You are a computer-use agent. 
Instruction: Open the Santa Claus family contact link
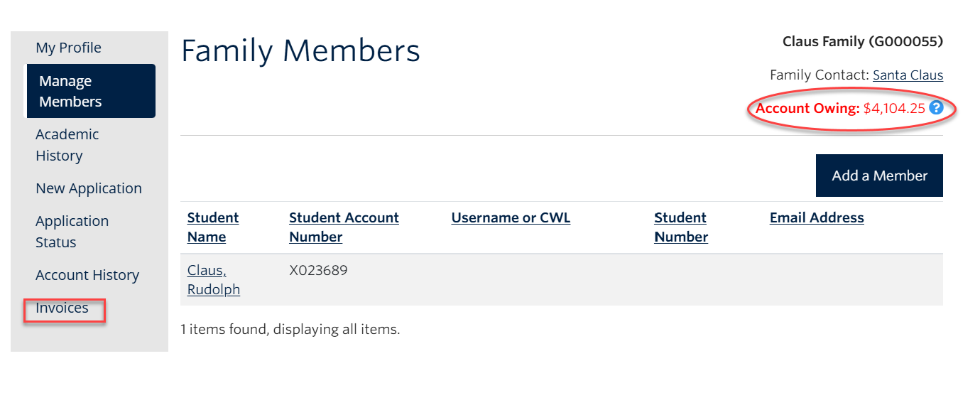(908, 75)
